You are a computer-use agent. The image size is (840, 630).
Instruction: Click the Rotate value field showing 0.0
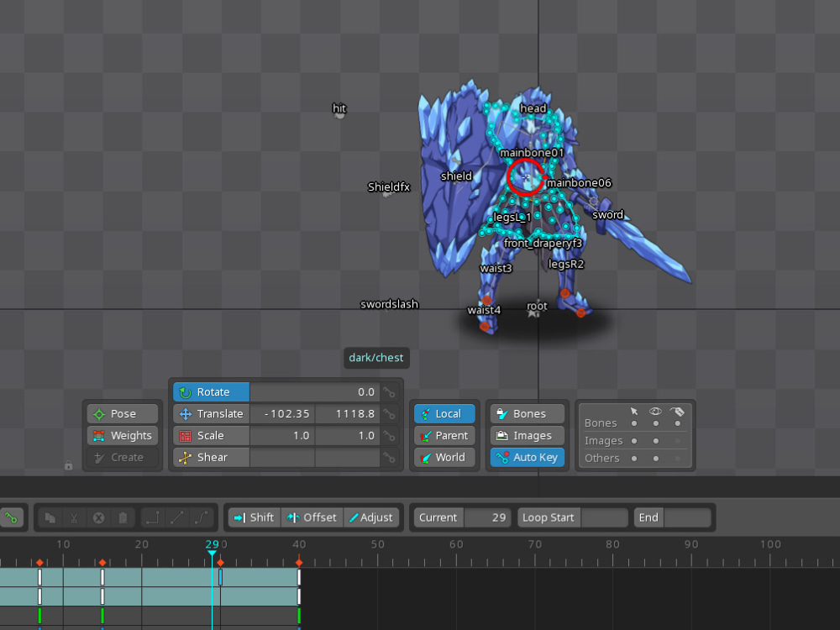(314, 392)
